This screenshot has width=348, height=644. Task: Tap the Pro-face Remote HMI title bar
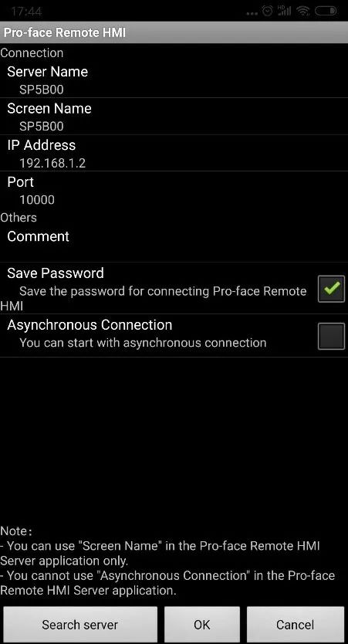[x=174, y=32]
